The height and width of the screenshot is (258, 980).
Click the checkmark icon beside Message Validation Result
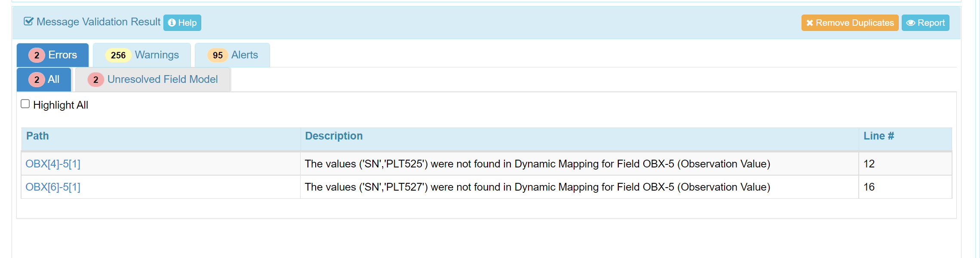28,20
